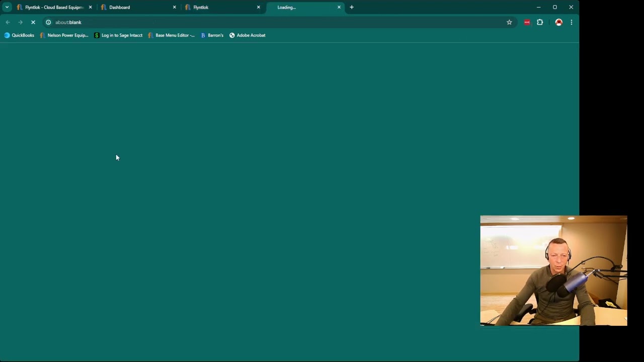Open the Adobe Acrobat bookmark
Viewport: 644px width, 362px height.
tap(247, 35)
